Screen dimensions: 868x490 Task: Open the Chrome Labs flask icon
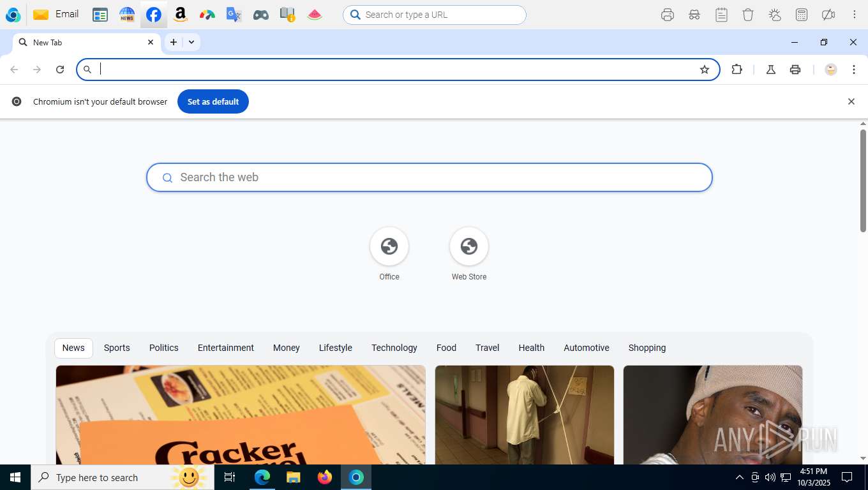(771, 70)
